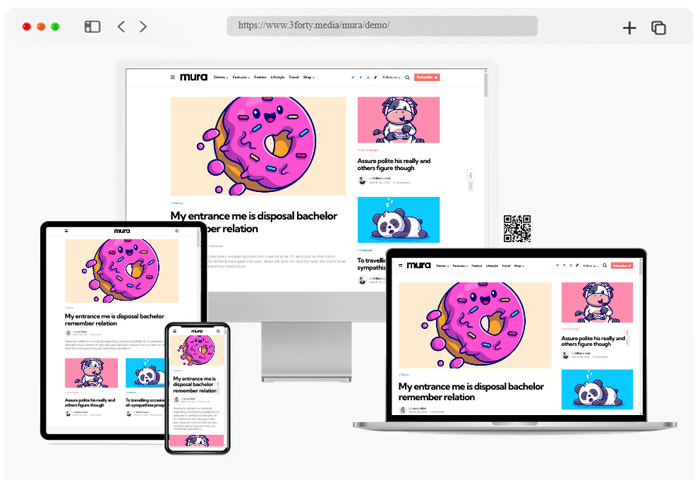The image size is (700, 480).
Task: Click the Subscribe button on the desktop monitor
Action: (427, 77)
